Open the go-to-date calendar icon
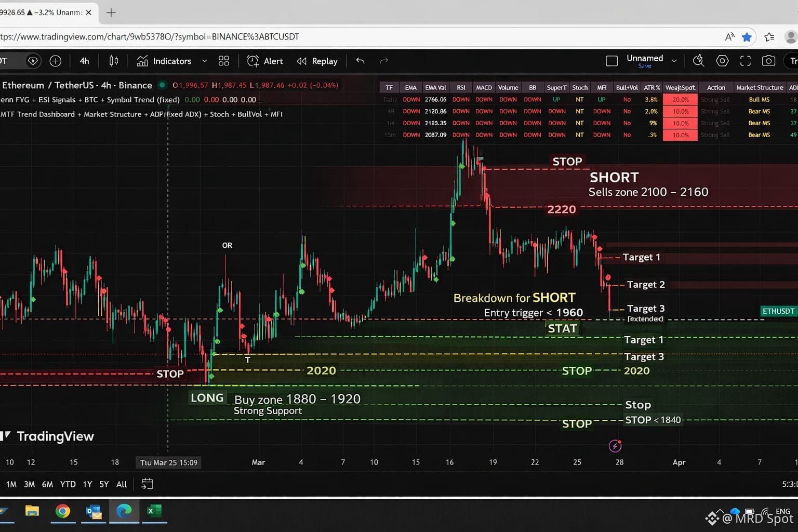Image resolution: width=798 pixels, height=532 pixels. tap(147, 484)
